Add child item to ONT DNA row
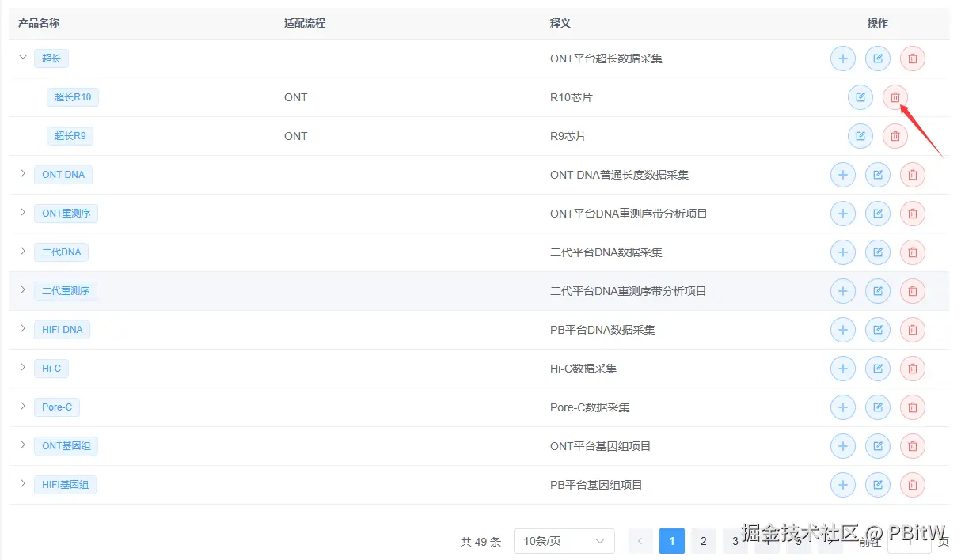 [843, 175]
